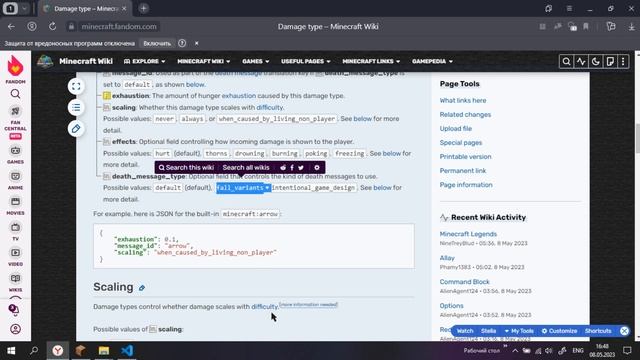Viewport: 640px width, 360px height.
Task: Open Page information link
Action: pyautogui.click(x=466, y=185)
